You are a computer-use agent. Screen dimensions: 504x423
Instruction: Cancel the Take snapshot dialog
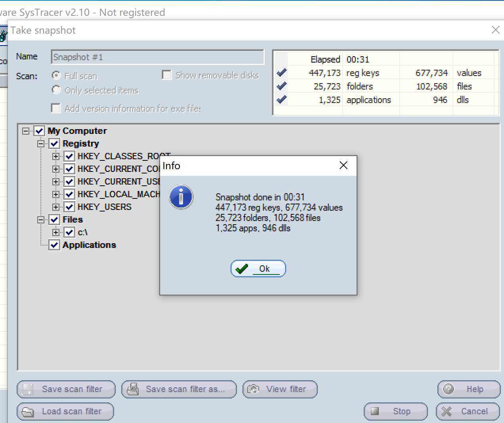[x=468, y=411]
